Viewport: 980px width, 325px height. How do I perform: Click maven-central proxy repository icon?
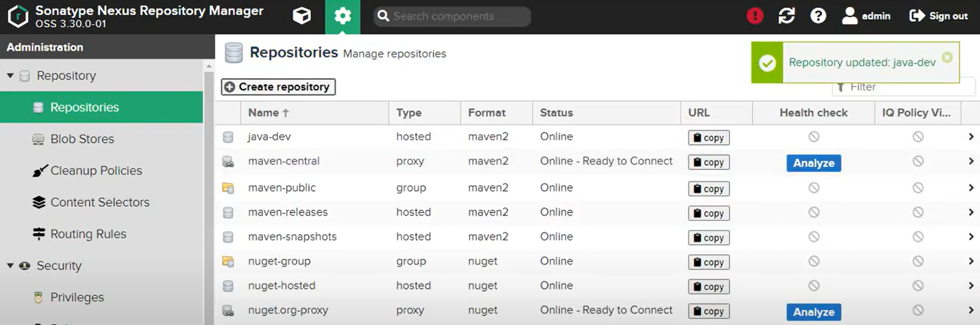pos(228,162)
